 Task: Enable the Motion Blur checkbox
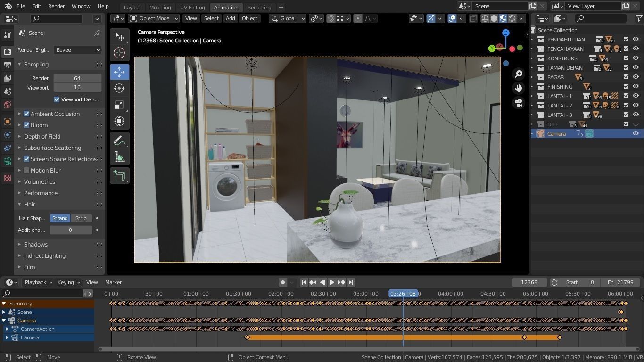tap(26, 170)
